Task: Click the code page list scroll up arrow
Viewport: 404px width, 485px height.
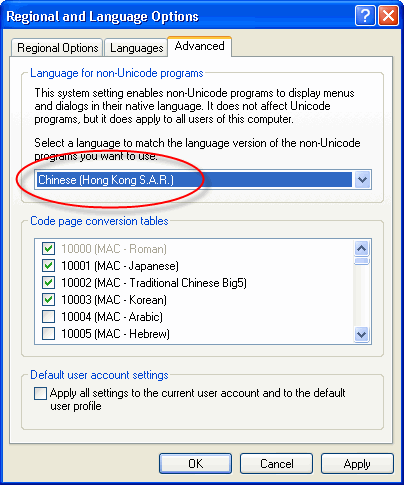Action: pos(362,248)
